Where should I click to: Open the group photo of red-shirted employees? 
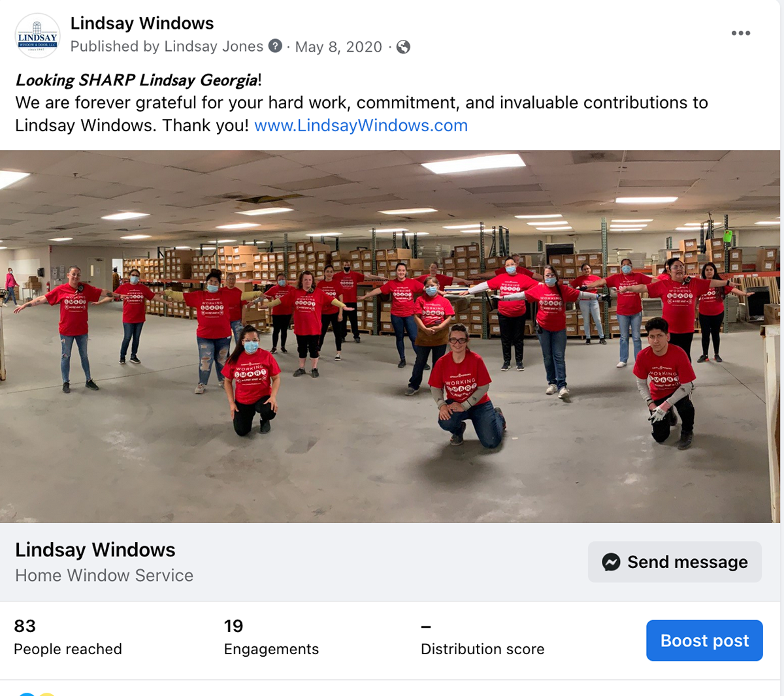[390, 336]
